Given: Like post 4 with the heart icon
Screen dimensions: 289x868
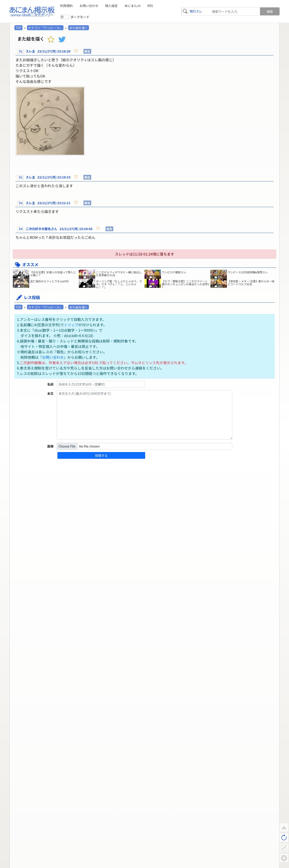Looking at the screenshot, I should 98,228.
